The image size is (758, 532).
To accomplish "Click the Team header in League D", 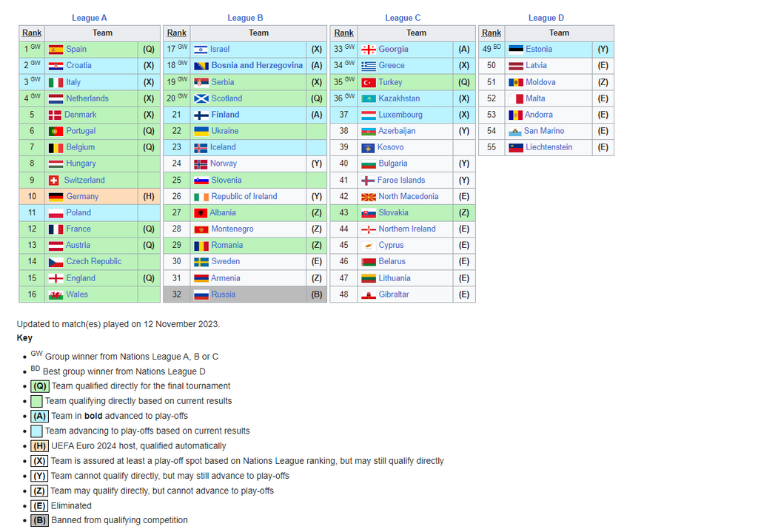I will pyautogui.click(x=560, y=33).
